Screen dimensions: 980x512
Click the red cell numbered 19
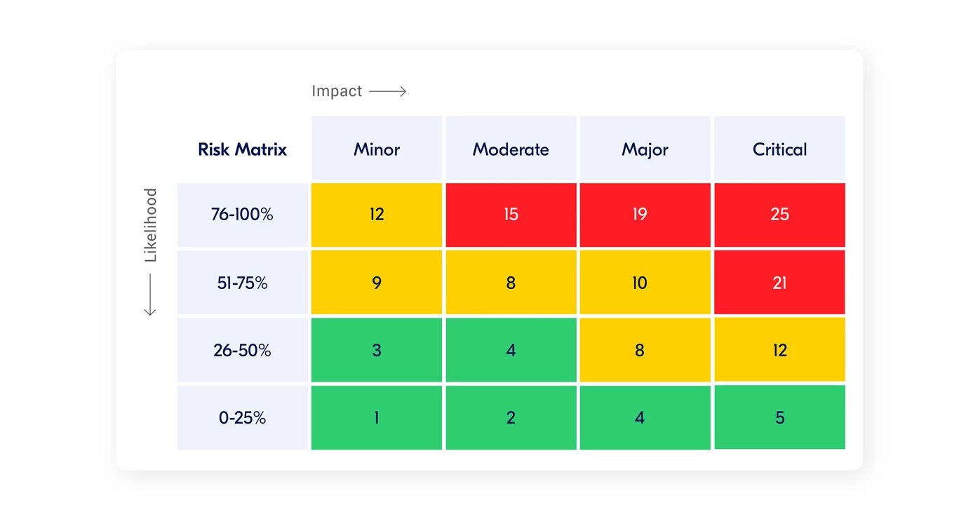(645, 215)
